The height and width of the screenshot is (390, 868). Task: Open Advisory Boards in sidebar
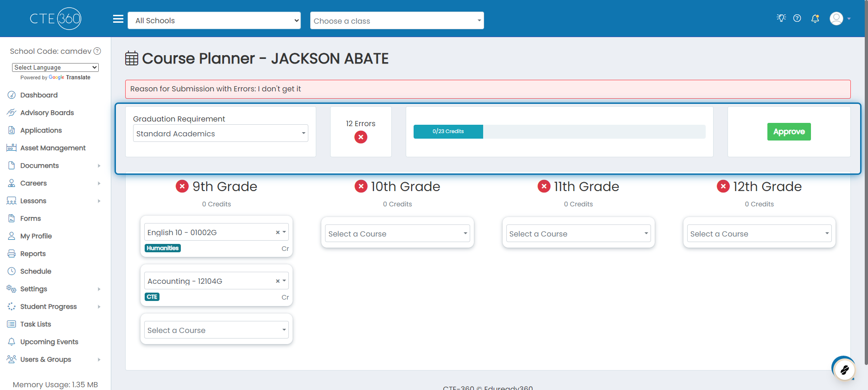[x=47, y=113]
